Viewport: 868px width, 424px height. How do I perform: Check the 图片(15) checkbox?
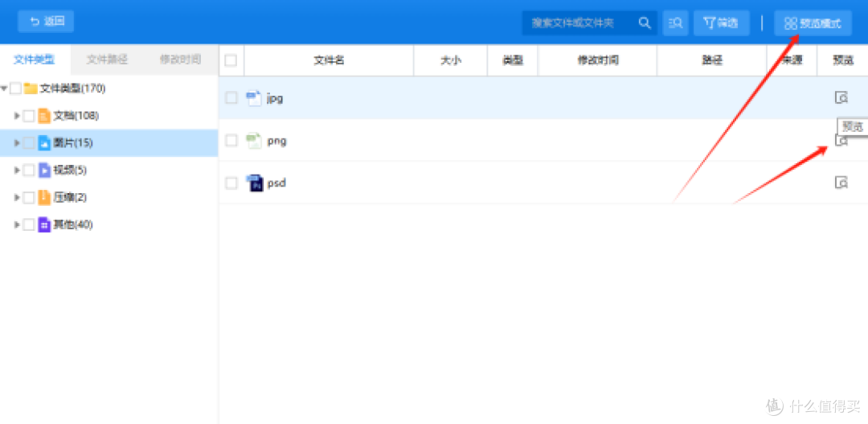pos(29,143)
